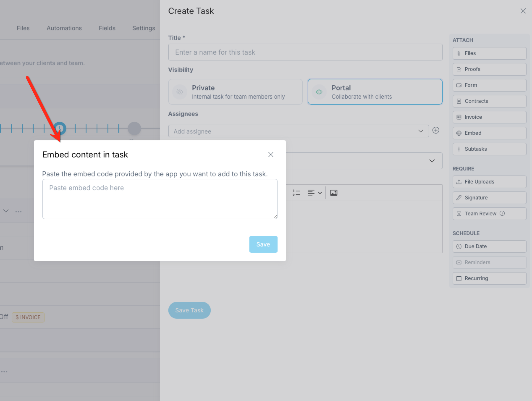Enable Recurring schedule option
The image size is (532, 401).
coord(489,278)
